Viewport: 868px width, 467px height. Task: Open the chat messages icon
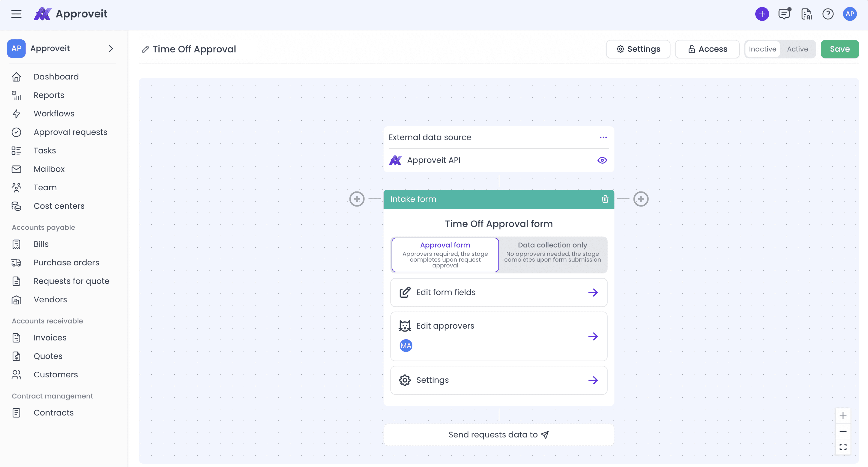pos(784,14)
